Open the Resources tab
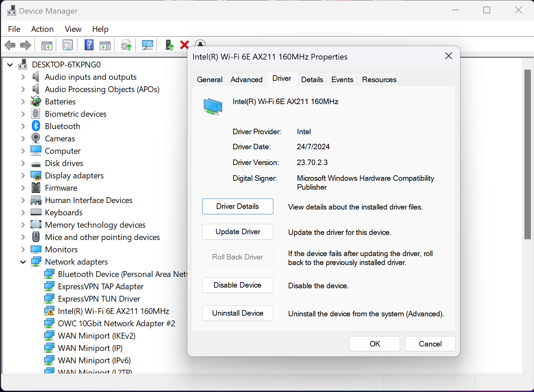The height and width of the screenshot is (392, 534). point(379,79)
